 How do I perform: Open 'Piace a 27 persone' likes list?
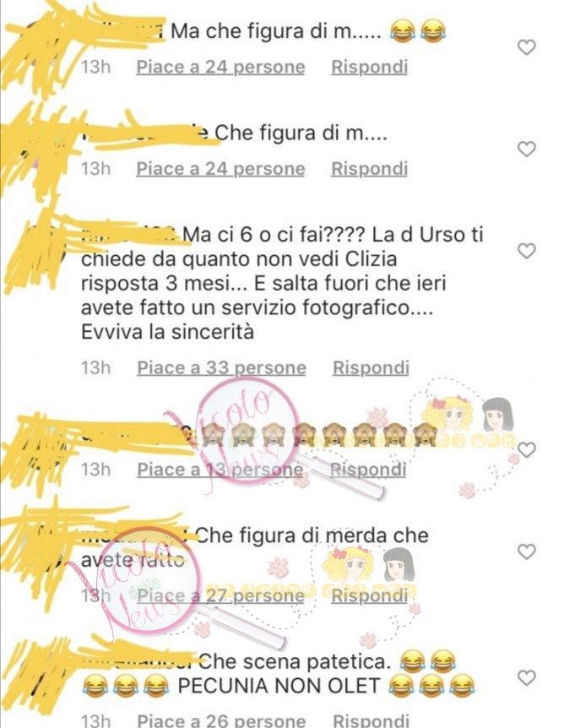coord(220,595)
